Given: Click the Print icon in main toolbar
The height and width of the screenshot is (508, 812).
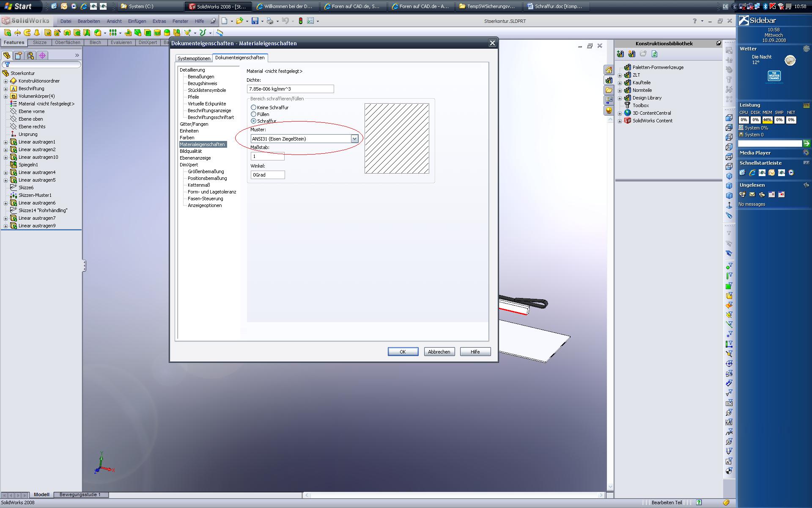Looking at the screenshot, I should 270,21.
